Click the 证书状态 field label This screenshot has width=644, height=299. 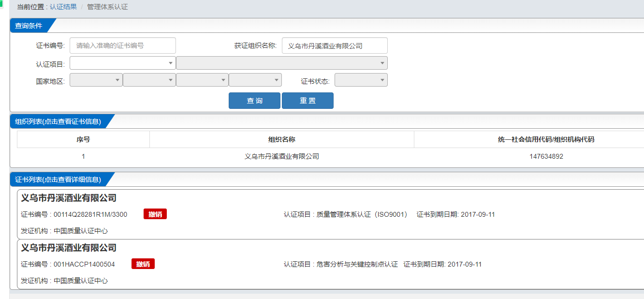point(315,81)
